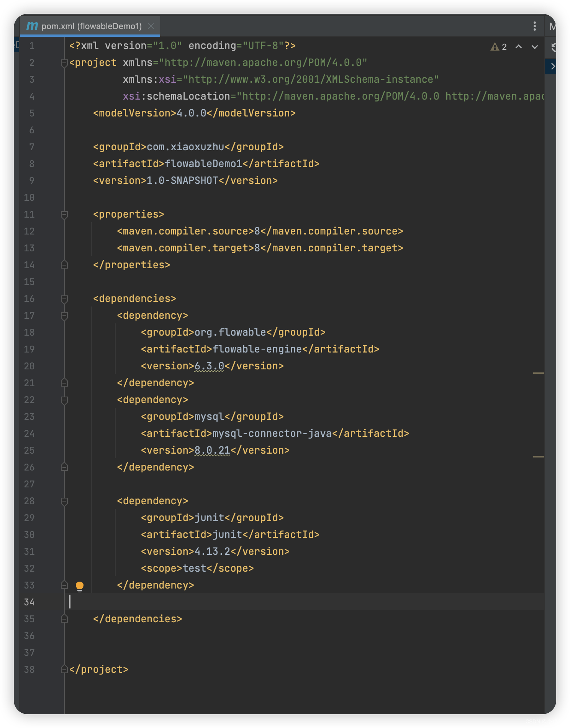570x728 pixels.
Task: Collapse the junit dependency fold on line 28
Action: [x=64, y=501]
